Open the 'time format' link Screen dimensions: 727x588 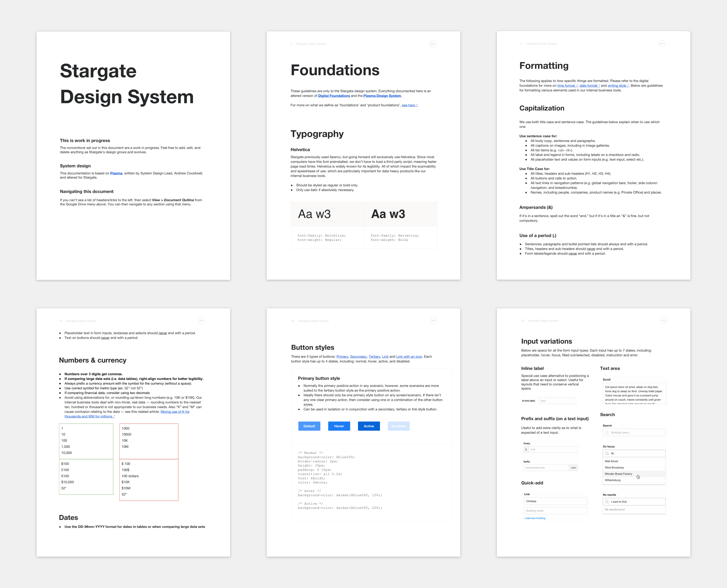(x=567, y=86)
